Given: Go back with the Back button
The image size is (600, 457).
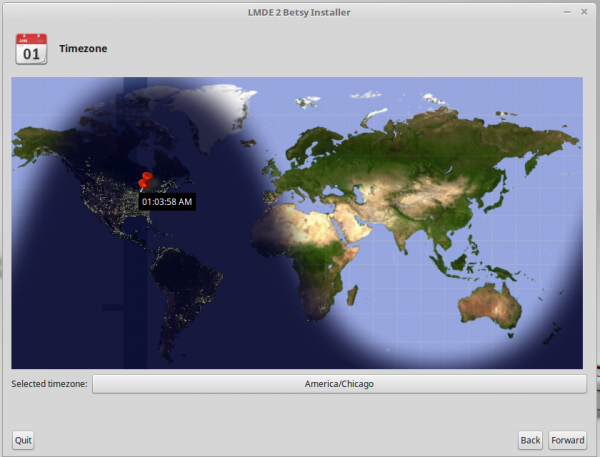Looking at the screenshot, I should [x=530, y=440].
